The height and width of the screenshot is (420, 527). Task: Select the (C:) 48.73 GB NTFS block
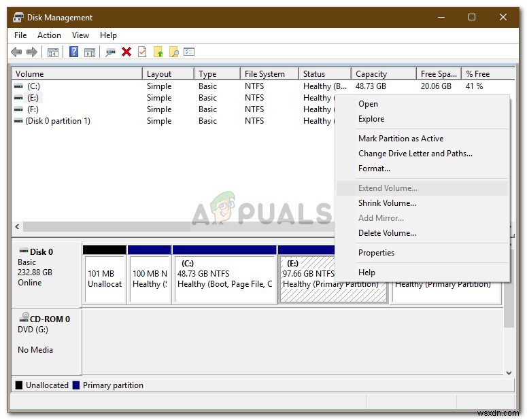pyautogui.click(x=224, y=275)
